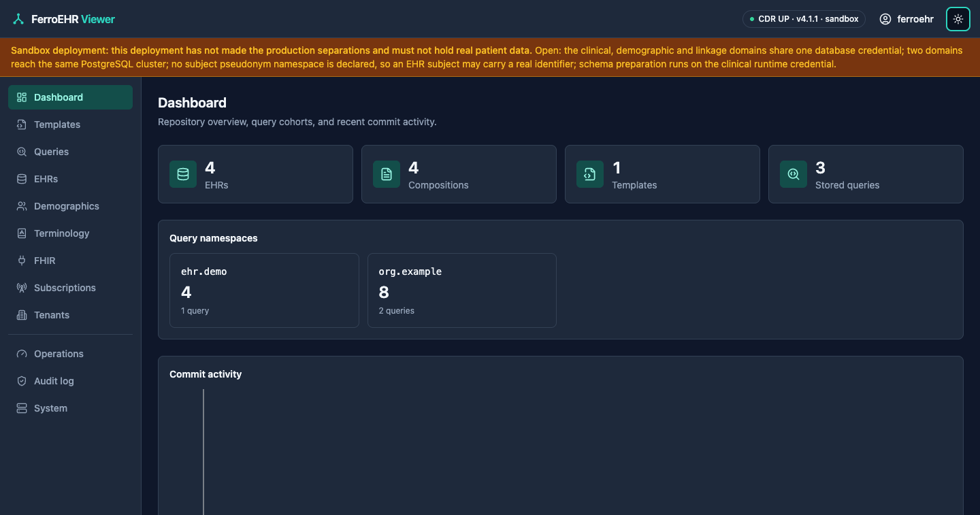Open the ferroehr user account menu
Image resolution: width=980 pixels, height=515 pixels.
906,19
